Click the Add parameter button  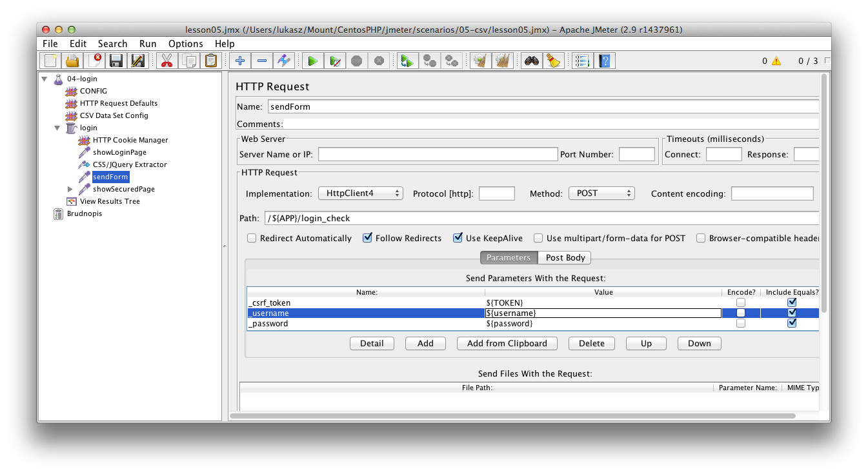pos(425,343)
